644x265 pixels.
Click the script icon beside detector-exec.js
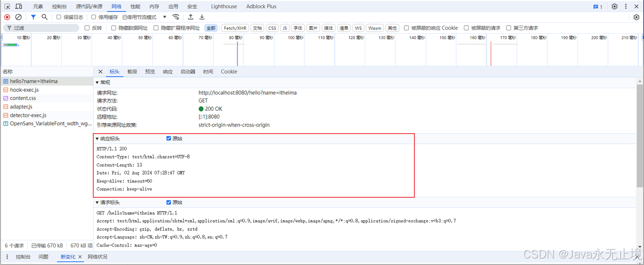coord(6,116)
